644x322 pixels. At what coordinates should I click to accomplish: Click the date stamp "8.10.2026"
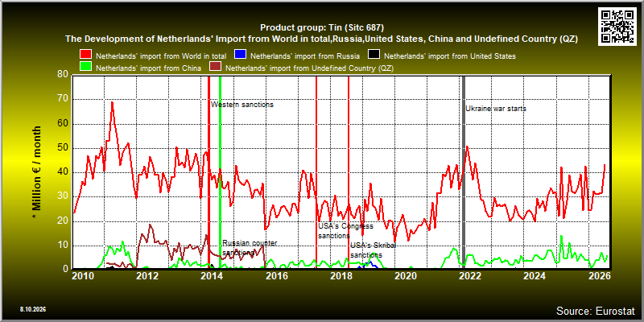32,309
